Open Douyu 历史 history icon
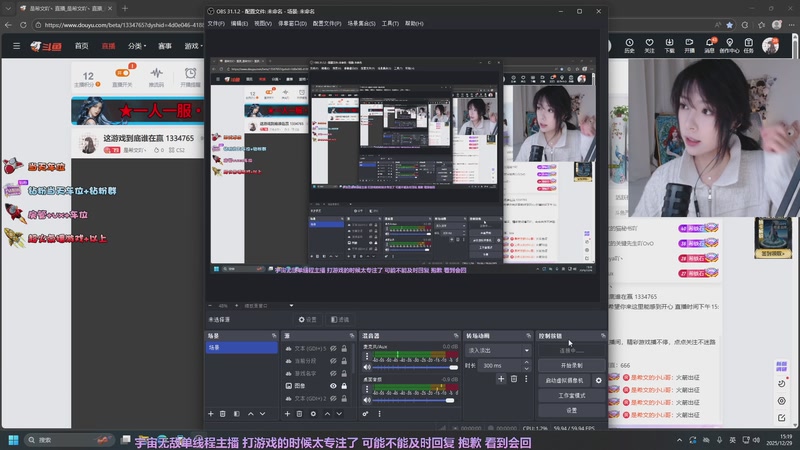 pos(629,45)
